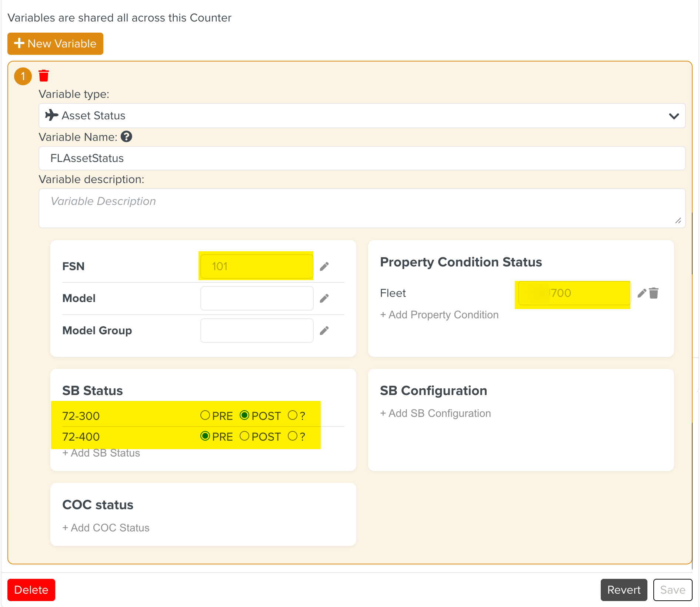Open the Variable Name help tooltip
The image size is (700, 607).
coord(126,137)
